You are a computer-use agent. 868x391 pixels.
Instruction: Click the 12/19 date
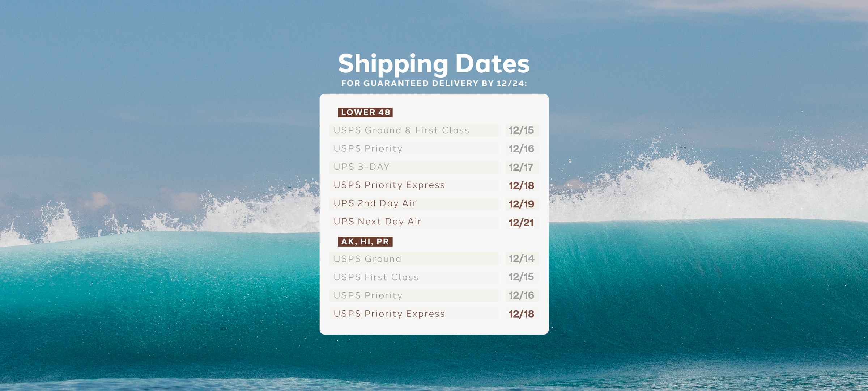pos(521,204)
